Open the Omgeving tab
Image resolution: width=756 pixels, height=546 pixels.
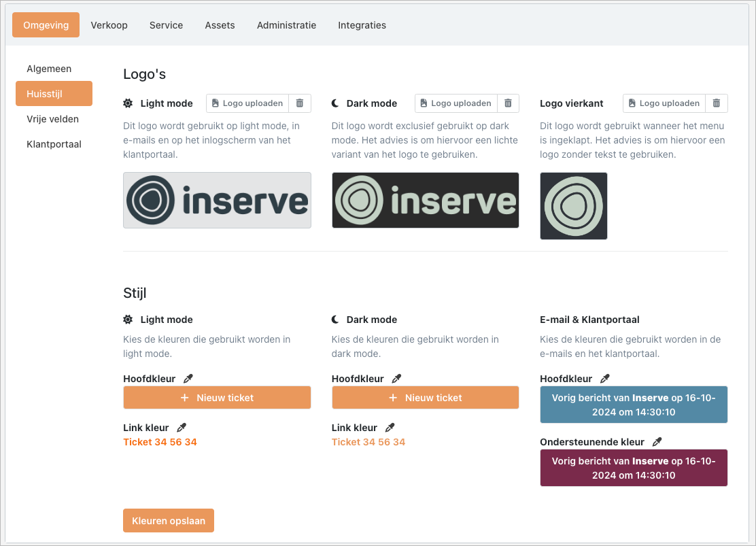pyautogui.click(x=46, y=25)
